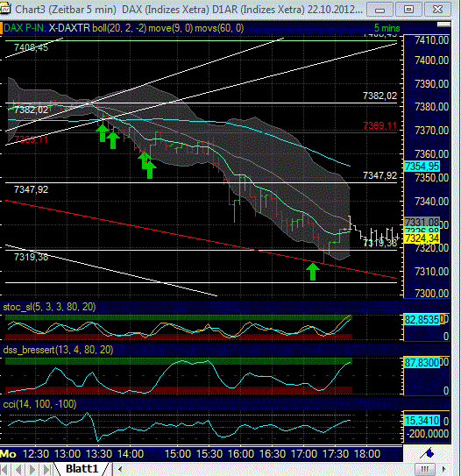The image size is (461, 476).
Task: Click the blue pin icon right of the time axis
Action: coord(427,453)
